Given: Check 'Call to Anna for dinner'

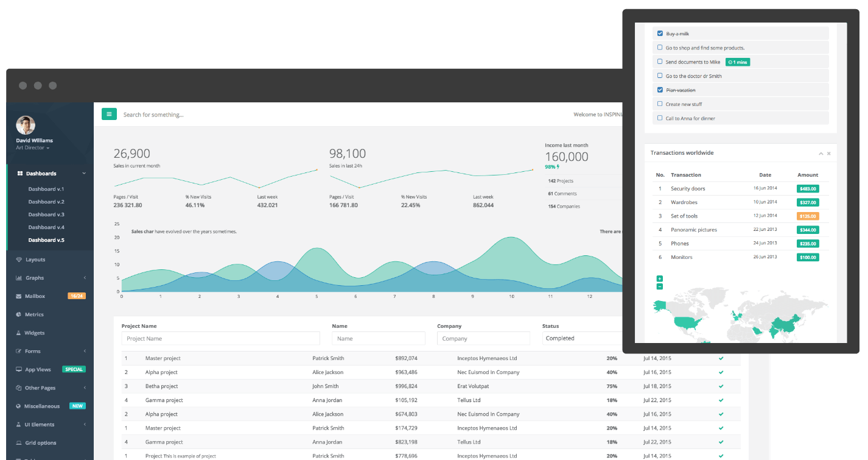Looking at the screenshot, I should (x=660, y=118).
